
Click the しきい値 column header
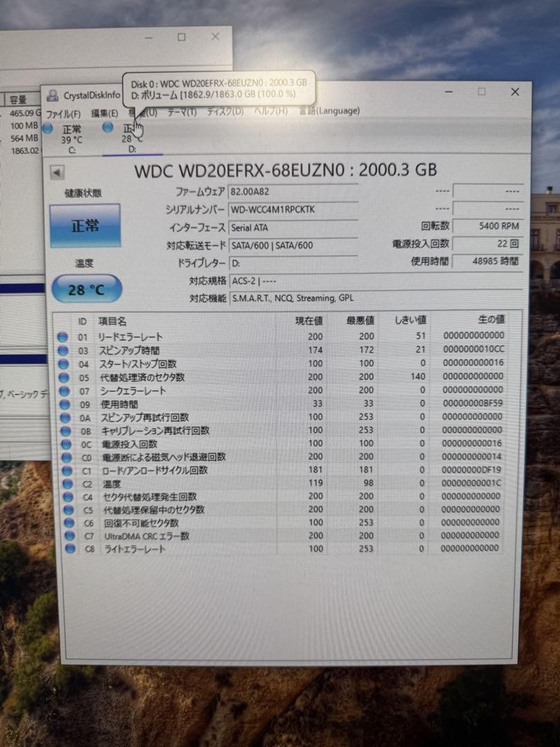tap(411, 320)
